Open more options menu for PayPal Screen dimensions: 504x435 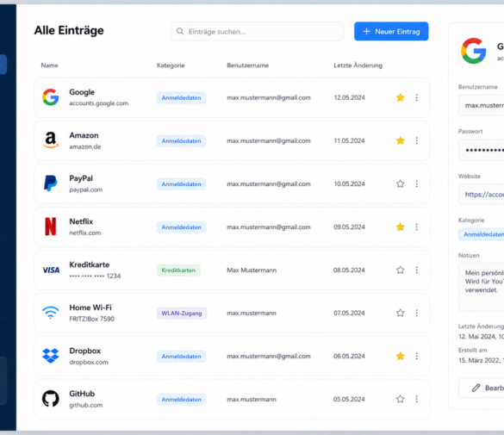(417, 183)
